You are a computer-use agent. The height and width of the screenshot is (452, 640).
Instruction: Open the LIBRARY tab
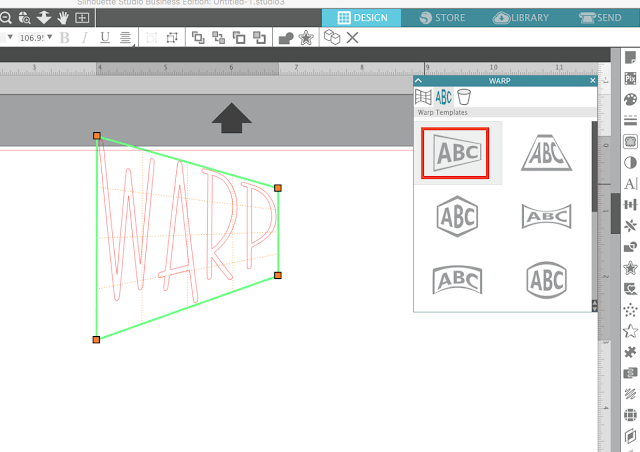tap(521, 18)
